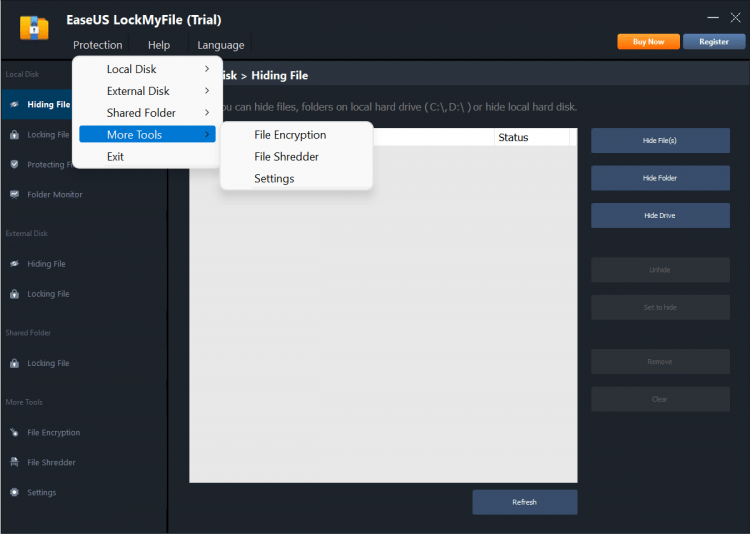Click the Status column header
The width and height of the screenshot is (750, 534).
coord(513,138)
